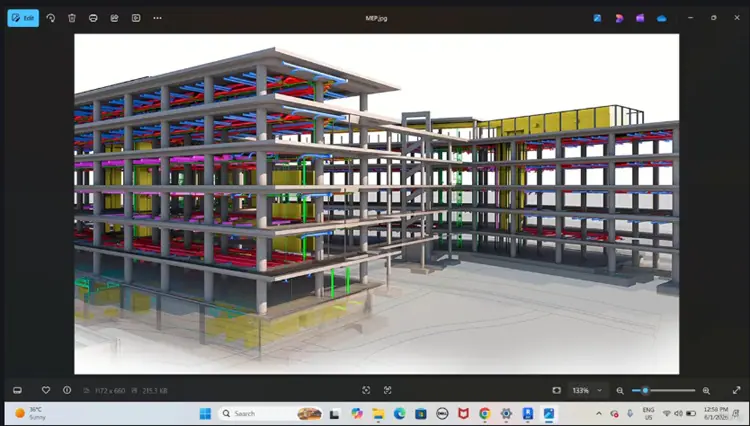750x426 pixels.
Task: Open the See more three-dots menu
Action: (157, 18)
